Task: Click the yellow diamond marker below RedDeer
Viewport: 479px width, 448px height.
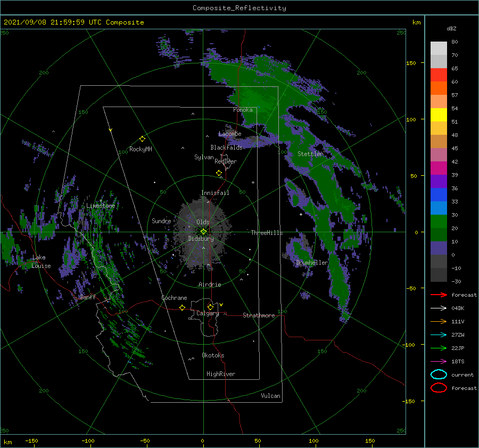Action: click(219, 173)
